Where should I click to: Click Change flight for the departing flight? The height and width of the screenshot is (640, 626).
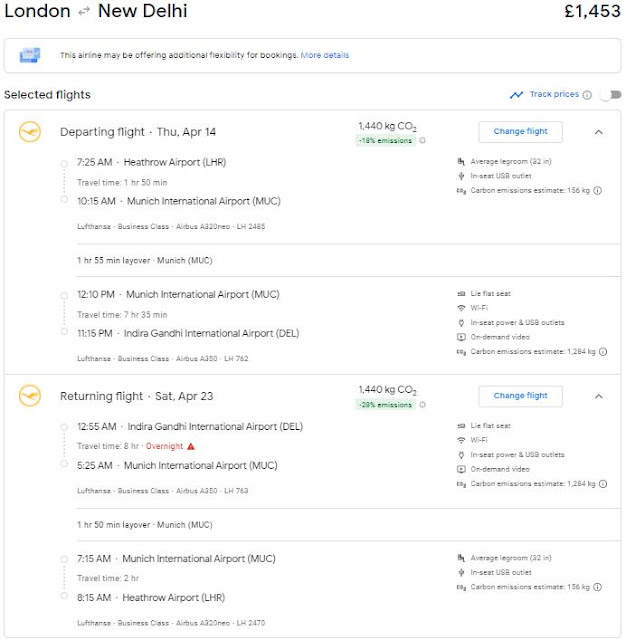(520, 131)
